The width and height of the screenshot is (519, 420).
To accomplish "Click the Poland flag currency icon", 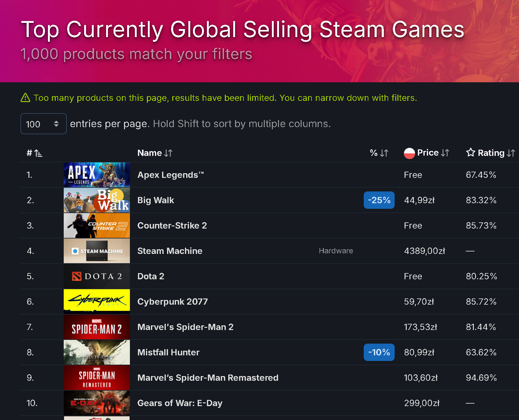I will tap(409, 153).
